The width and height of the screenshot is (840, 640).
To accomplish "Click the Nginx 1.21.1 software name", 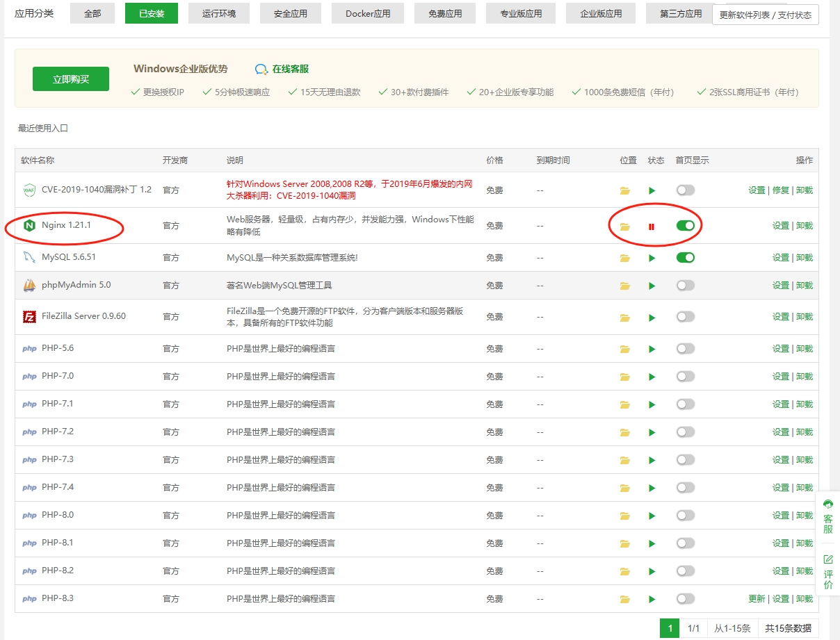I will pyautogui.click(x=66, y=226).
